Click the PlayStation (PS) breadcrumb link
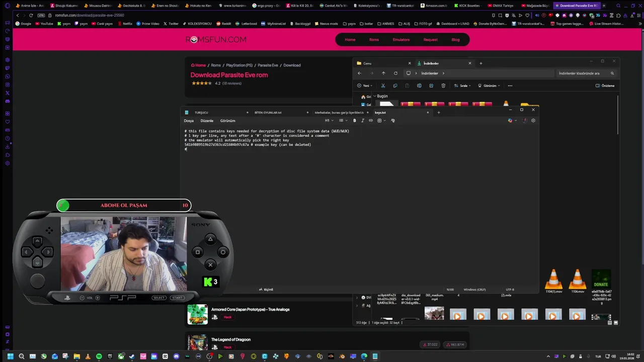 [x=239, y=65]
